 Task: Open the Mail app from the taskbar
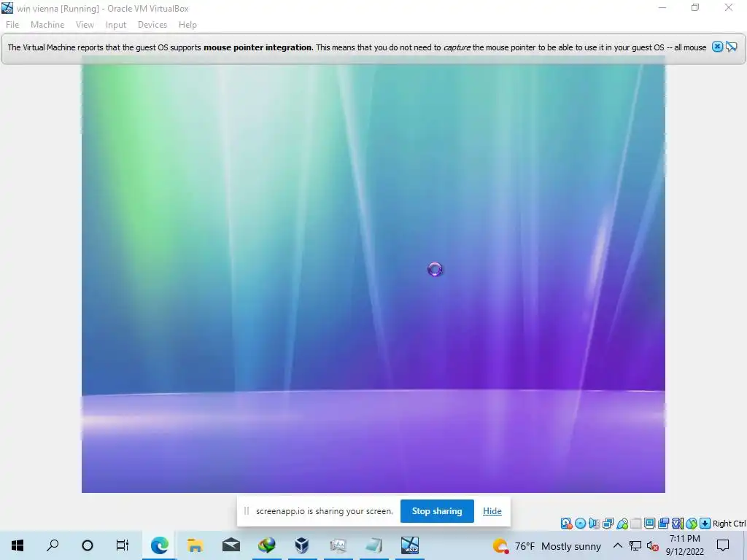231,545
